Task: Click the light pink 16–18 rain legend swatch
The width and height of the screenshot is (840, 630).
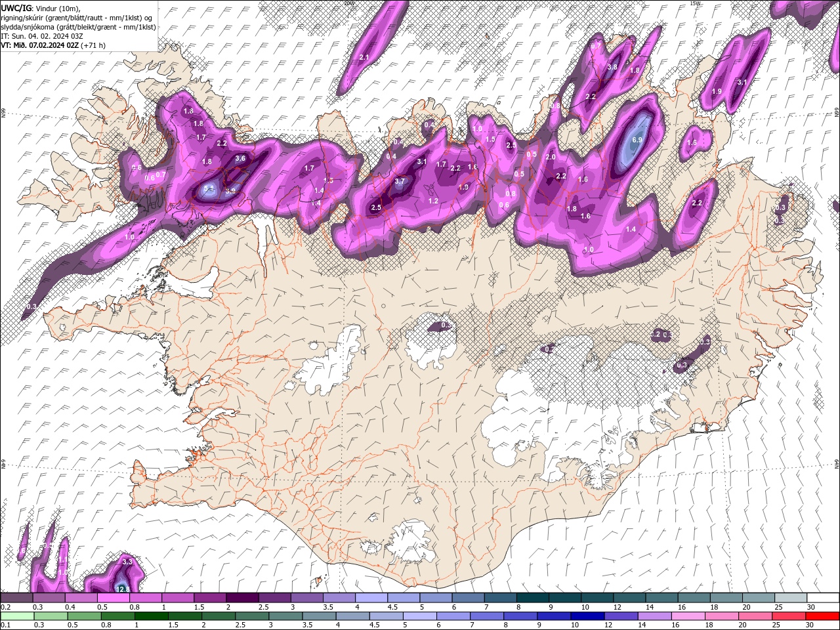Action: tap(688, 616)
